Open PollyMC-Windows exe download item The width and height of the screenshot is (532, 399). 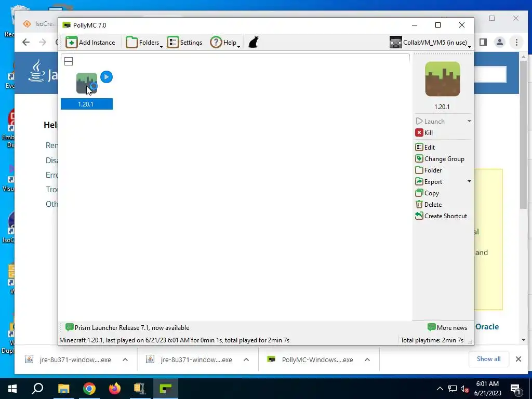pyautogui.click(x=311, y=360)
